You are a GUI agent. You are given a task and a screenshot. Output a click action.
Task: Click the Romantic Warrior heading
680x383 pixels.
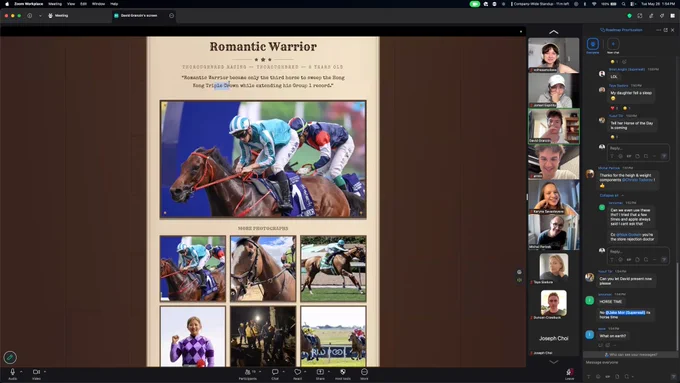[x=263, y=46]
